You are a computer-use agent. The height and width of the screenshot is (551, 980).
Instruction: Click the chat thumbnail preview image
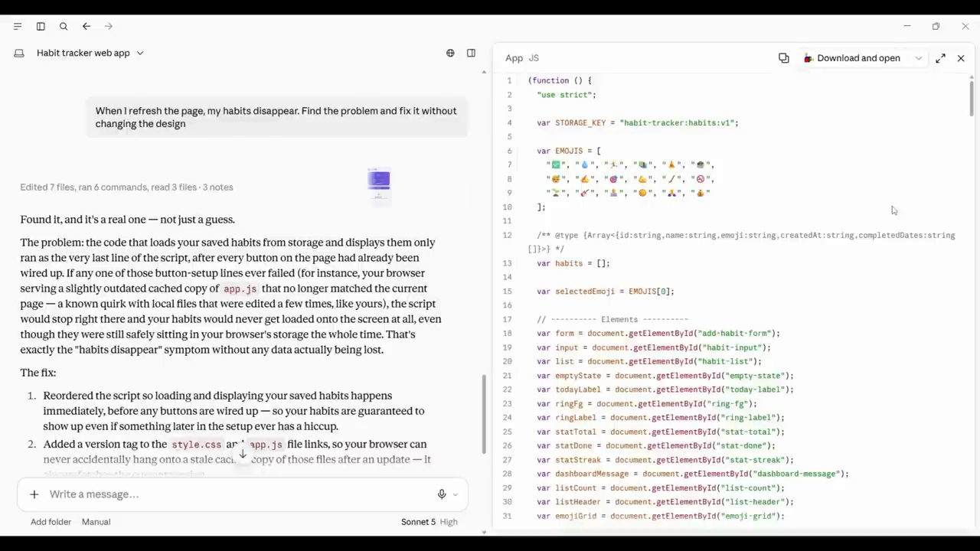pyautogui.click(x=379, y=186)
